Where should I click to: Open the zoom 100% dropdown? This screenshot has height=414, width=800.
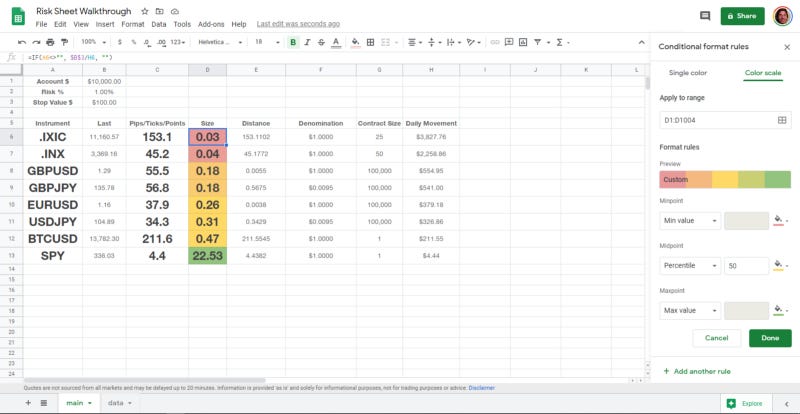tap(93, 42)
